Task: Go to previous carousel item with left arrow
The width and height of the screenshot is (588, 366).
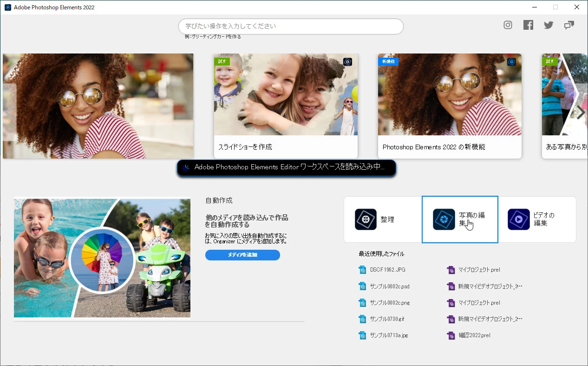Action: click(x=9, y=112)
